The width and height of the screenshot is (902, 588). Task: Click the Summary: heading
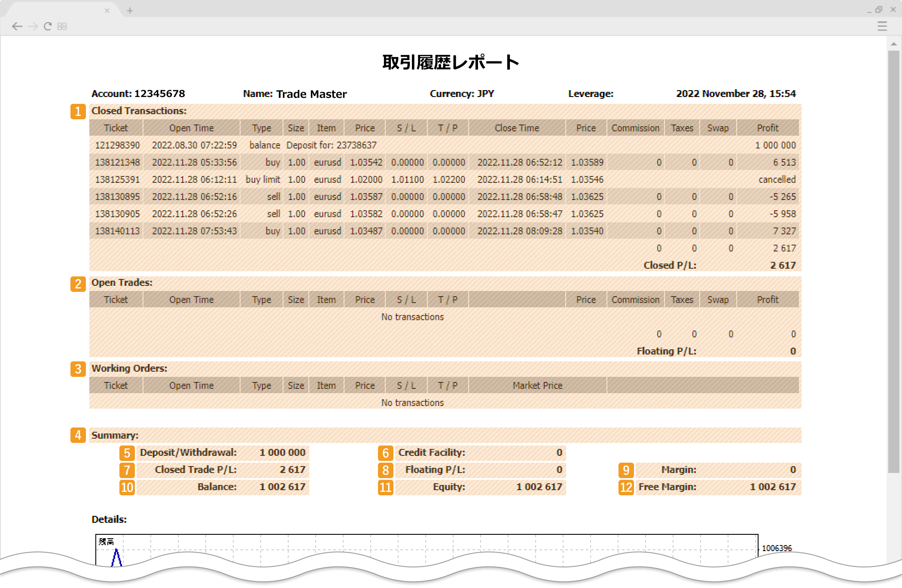pos(115,435)
